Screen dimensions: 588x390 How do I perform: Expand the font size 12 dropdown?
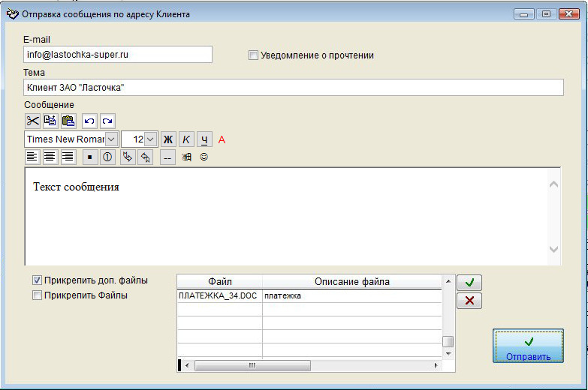point(149,139)
